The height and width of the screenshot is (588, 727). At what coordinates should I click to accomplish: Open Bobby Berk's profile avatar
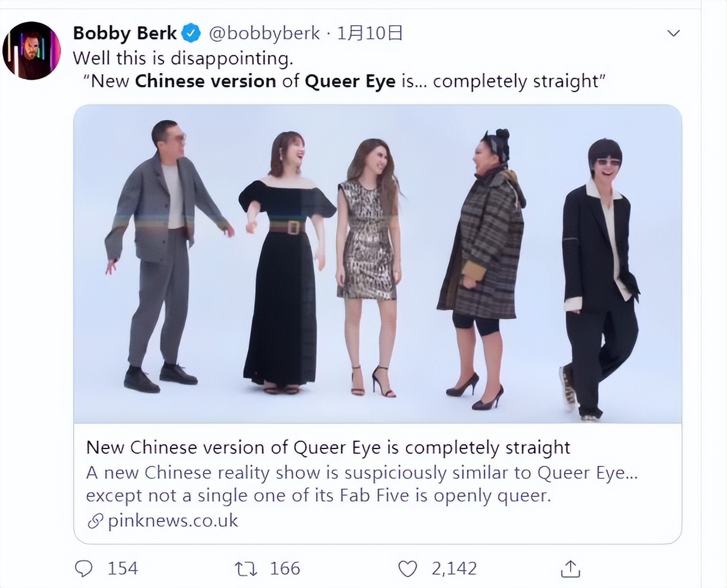32,51
